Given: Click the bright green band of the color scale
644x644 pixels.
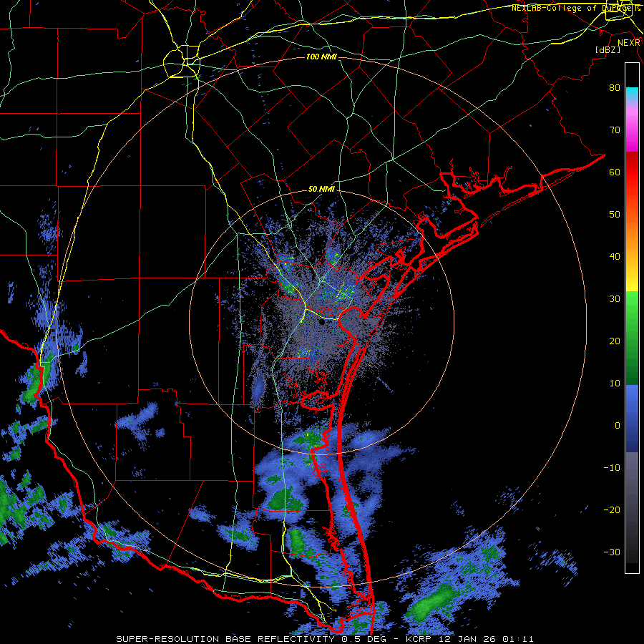Looking at the screenshot, I should click(x=632, y=304).
